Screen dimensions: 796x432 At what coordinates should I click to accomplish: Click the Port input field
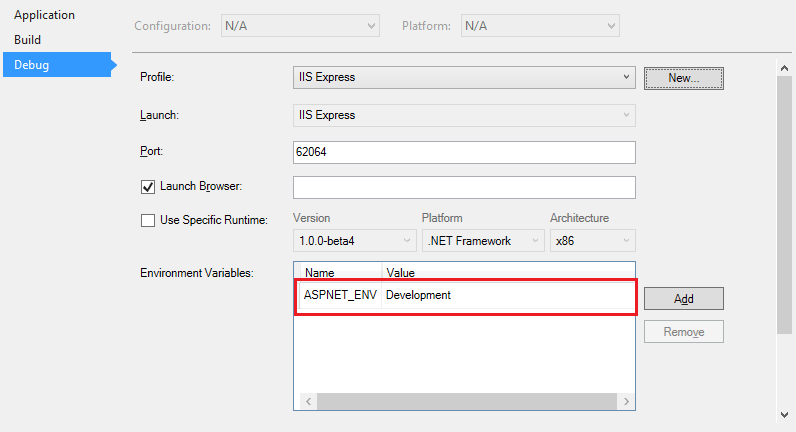click(x=464, y=152)
